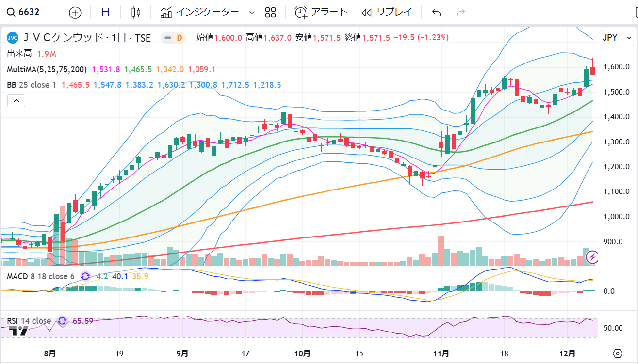The height and width of the screenshot is (364, 638).
Task: Open chart settings gear at bottom right
Action: coord(617,353)
